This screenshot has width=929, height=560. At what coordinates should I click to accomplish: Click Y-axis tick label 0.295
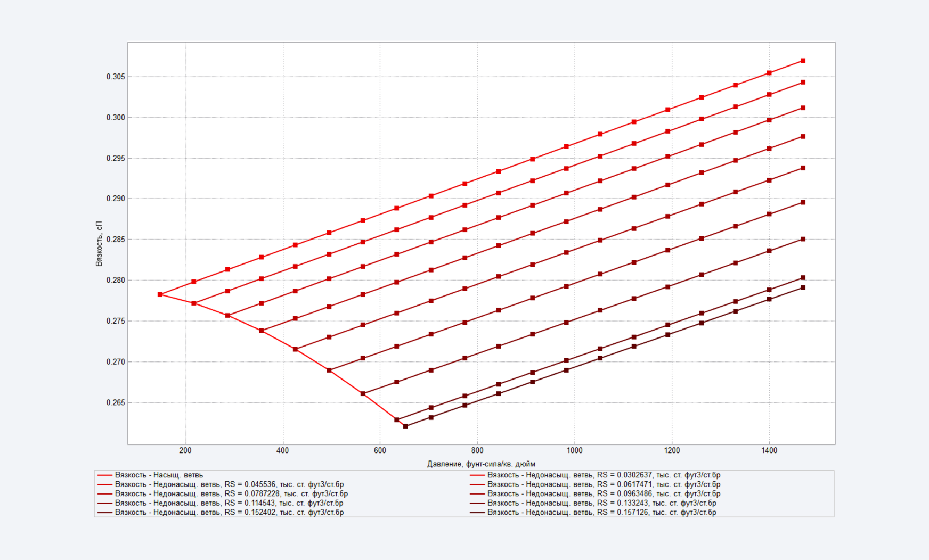click(x=116, y=158)
